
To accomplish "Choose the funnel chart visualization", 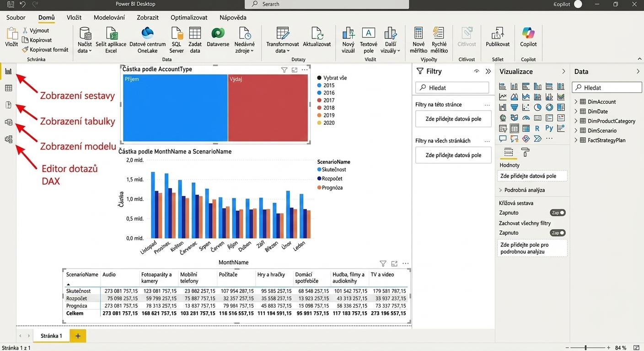I will (515, 107).
